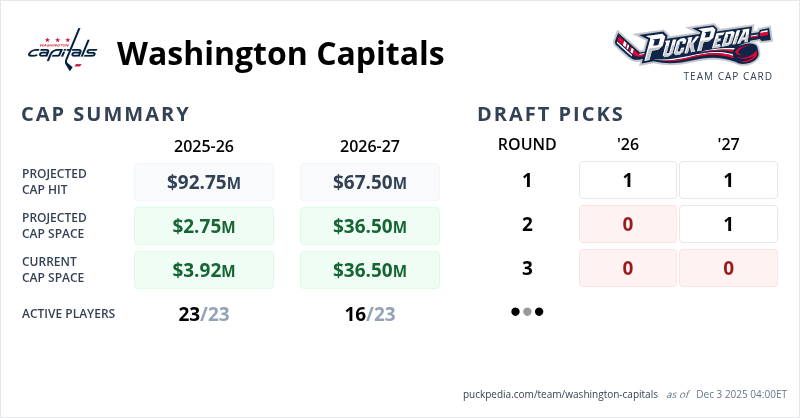
Task: Click the 2026-27 season column header
Action: pyautogui.click(x=370, y=145)
